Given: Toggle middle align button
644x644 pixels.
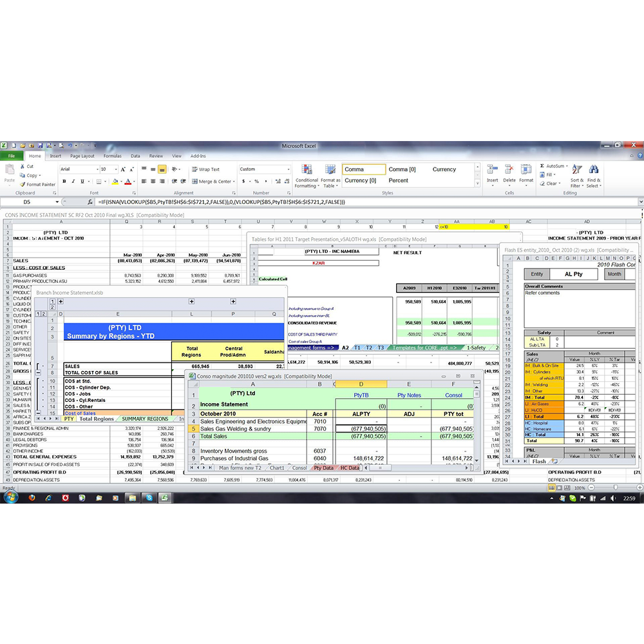Looking at the screenshot, I should click(153, 169).
